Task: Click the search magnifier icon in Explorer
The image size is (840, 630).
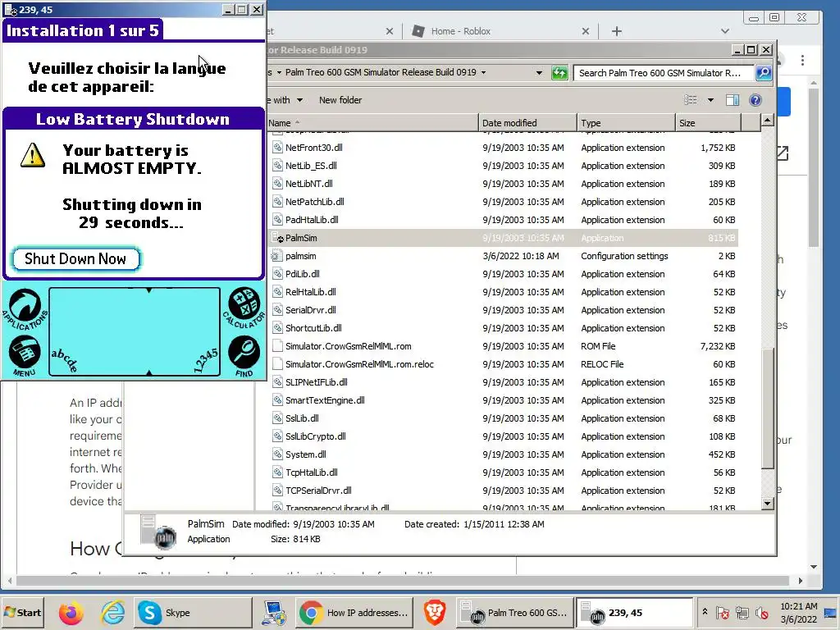Action: tap(764, 72)
